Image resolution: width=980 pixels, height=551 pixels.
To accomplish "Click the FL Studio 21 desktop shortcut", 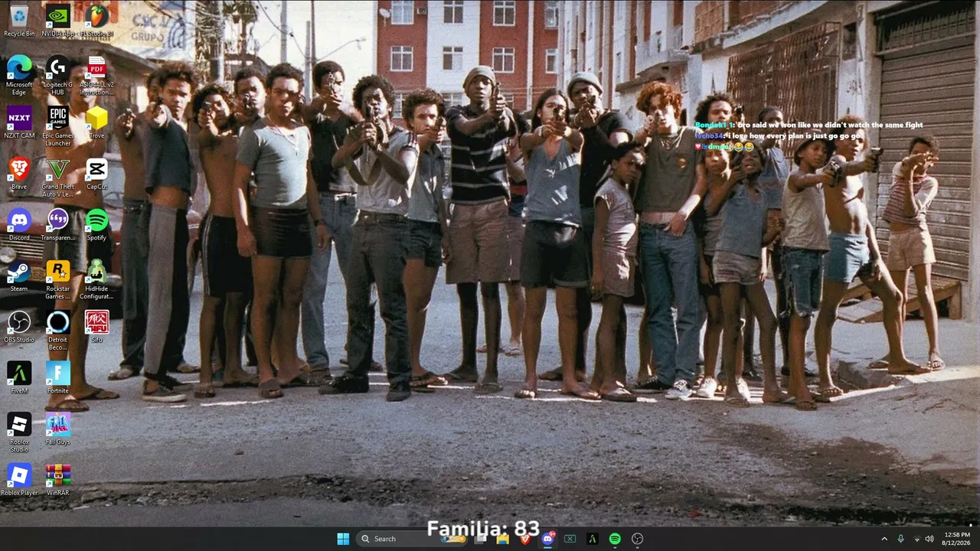I will click(96, 21).
